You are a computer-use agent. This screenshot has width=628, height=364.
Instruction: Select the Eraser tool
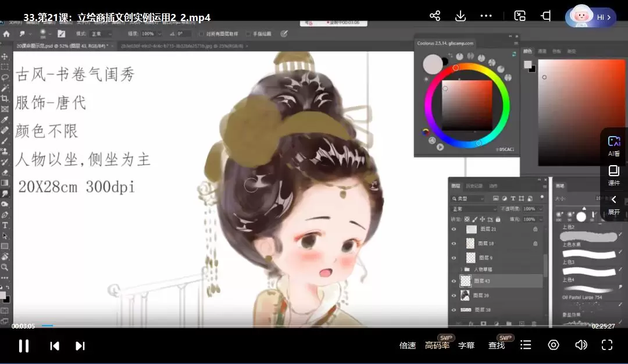pos(5,173)
